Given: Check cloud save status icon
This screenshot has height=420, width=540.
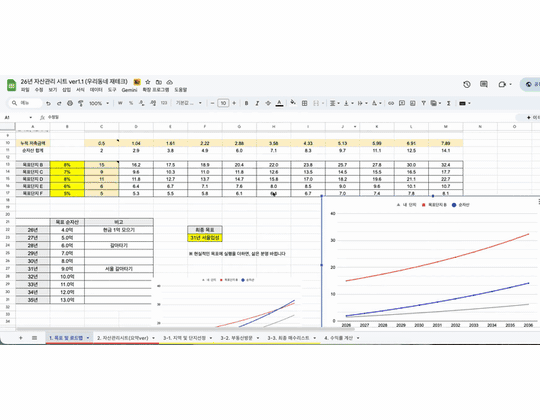Looking at the screenshot, I should point(169,82).
